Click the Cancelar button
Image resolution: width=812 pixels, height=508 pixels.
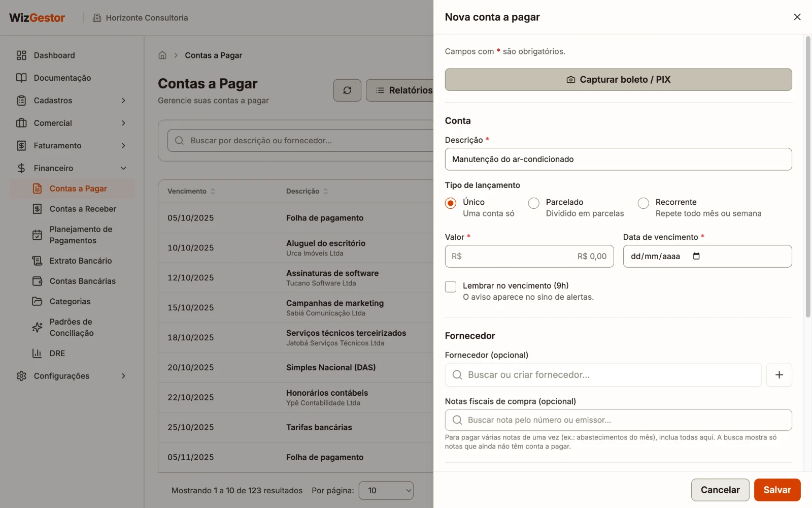pos(720,490)
